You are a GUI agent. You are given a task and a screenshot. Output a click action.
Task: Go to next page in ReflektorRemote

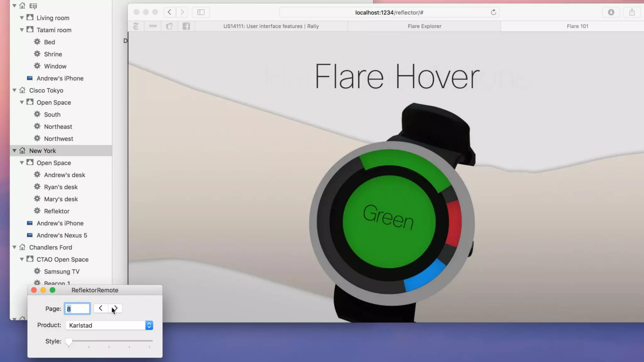pyautogui.click(x=115, y=308)
